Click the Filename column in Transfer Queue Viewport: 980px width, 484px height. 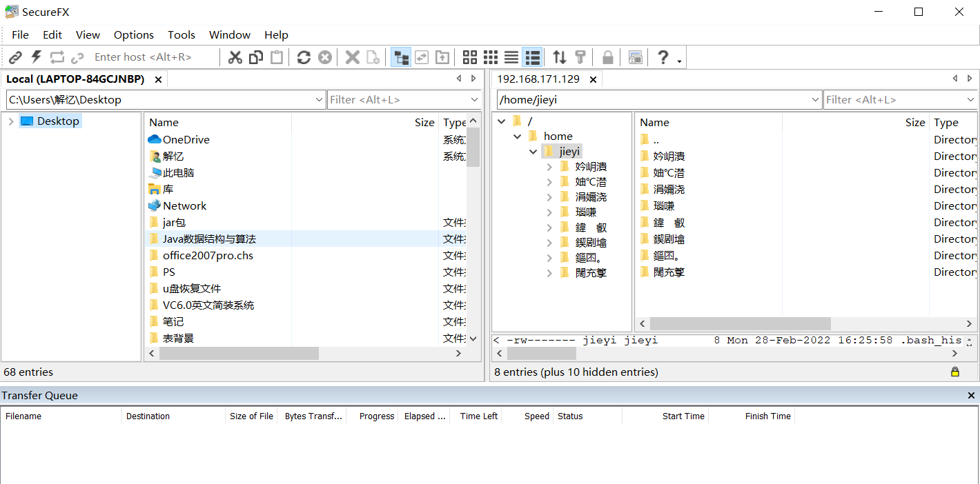coord(61,416)
